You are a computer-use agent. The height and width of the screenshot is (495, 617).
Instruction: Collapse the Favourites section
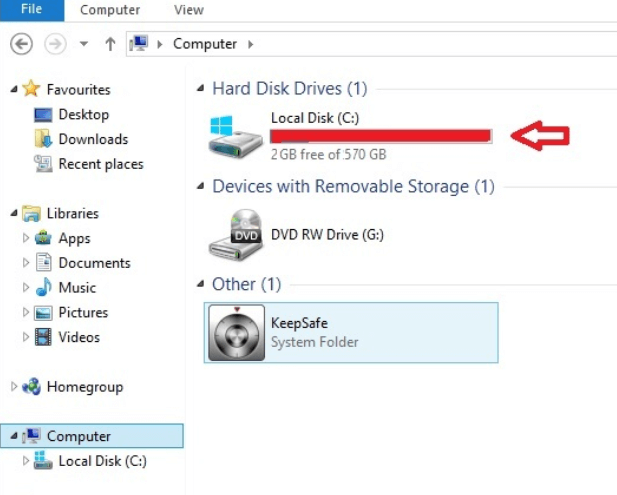pos(14,89)
